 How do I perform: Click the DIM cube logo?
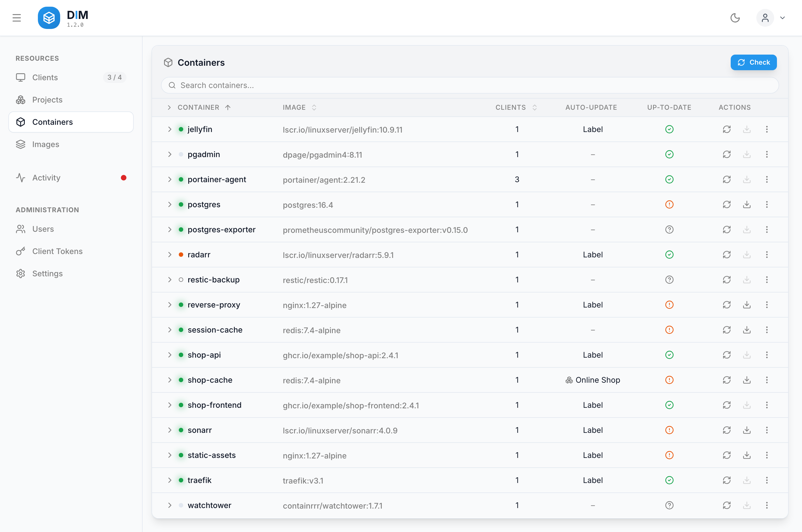click(49, 18)
